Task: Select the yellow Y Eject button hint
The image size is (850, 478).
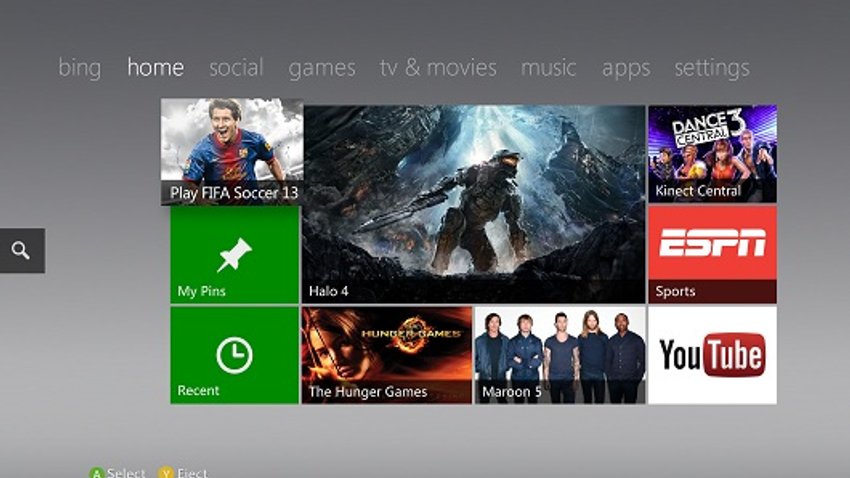Action: click(183, 473)
